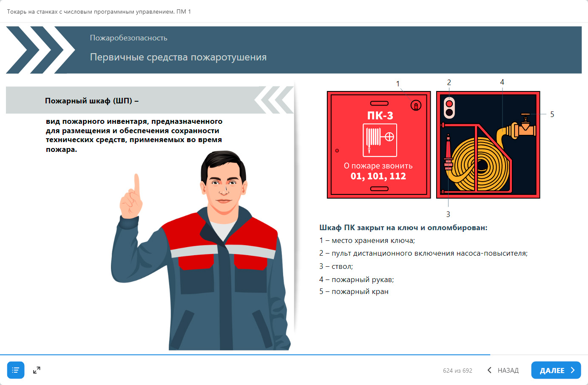The height and width of the screenshot is (385, 588).
Task: Click the double chevron beside Пожарный шкаф heading
Action: click(x=274, y=100)
